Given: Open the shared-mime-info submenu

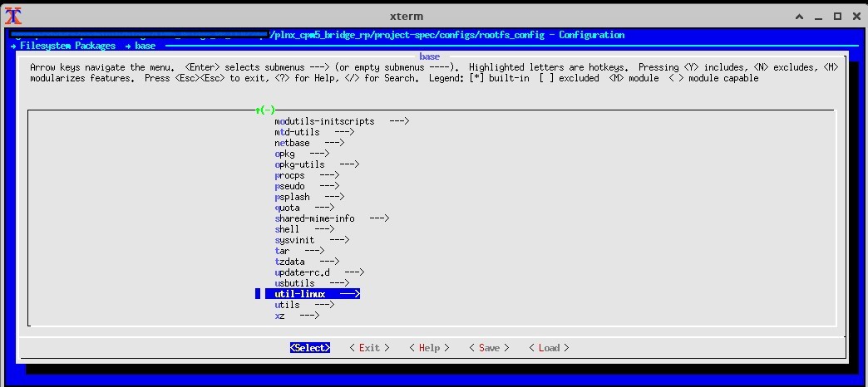Looking at the screenshot, I should pos(331,218).
